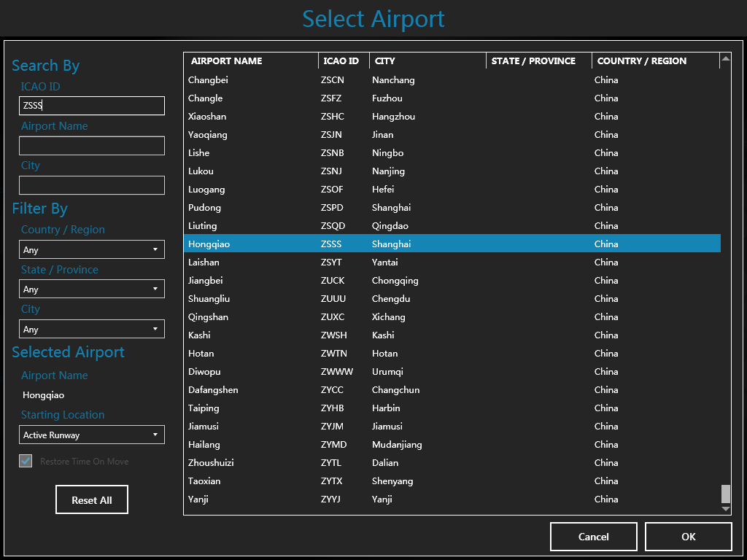Confirm selection with the OK button
This screenshot has width=747, height=560.
click(x=688, y=537)
